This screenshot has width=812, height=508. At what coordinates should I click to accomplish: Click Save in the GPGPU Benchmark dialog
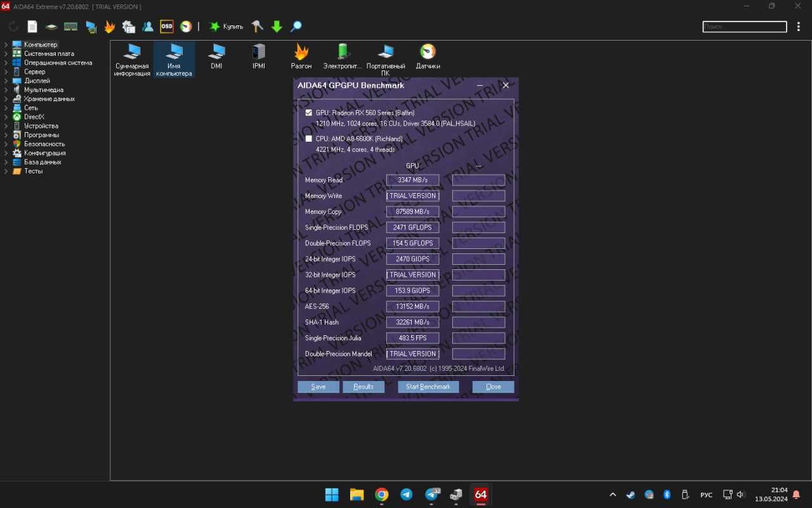coord(318,387)
